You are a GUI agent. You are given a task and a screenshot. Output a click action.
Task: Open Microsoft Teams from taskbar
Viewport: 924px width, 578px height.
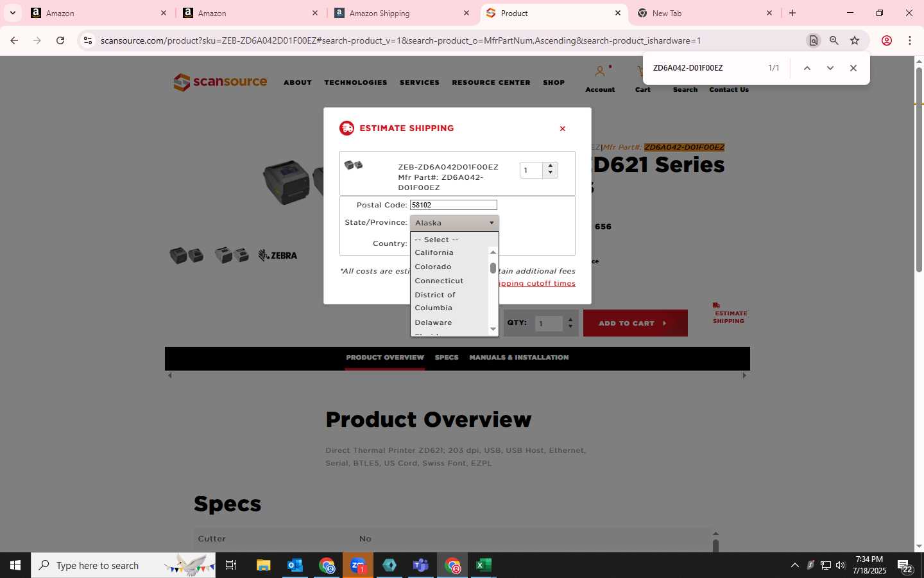pyautogui.click(x=421, y=565)
